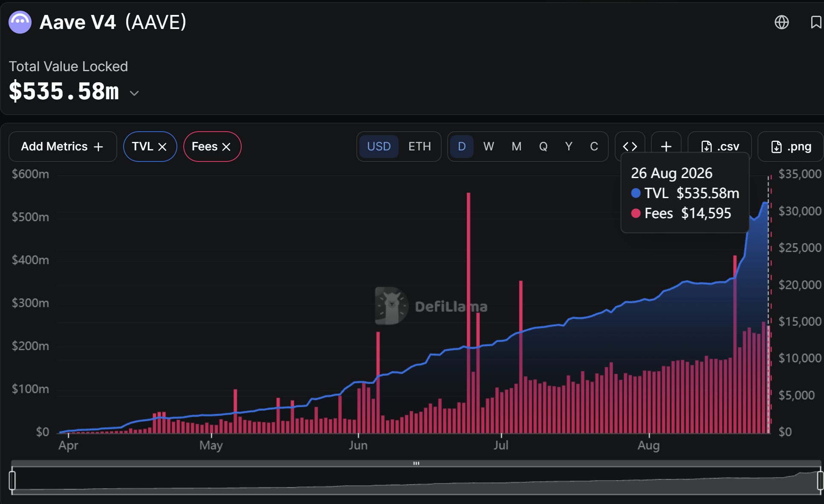This screenshot has height=504, width=824.
Task: Click the TVL $535.58m tooltip row
Action: pyautogui.click(x=685, y=193)
